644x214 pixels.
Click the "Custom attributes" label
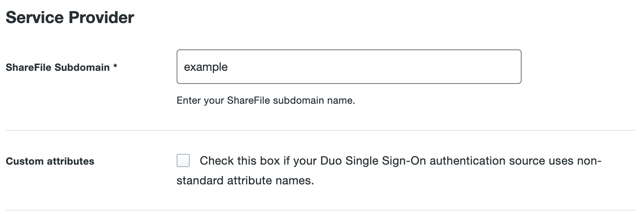[50, 161]
